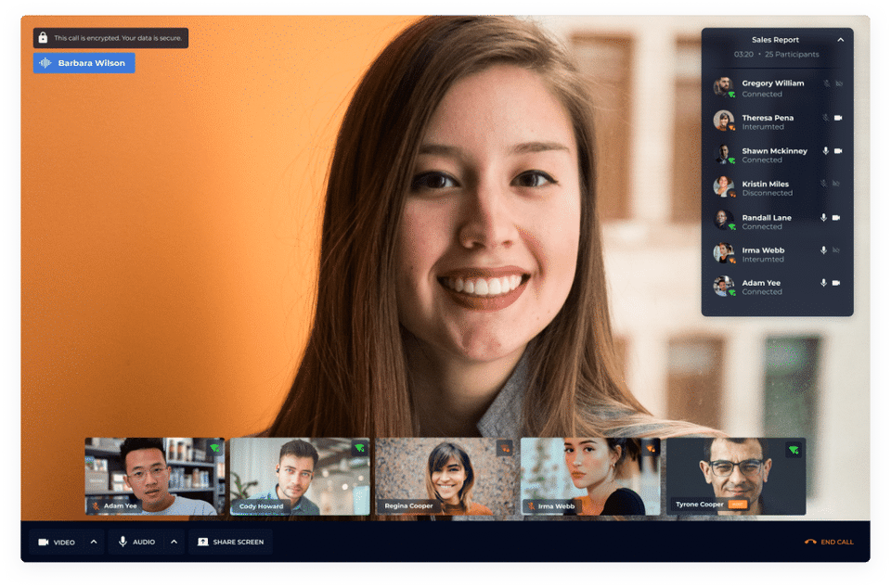
Task: Click Adam Yee's avatar in participants list
Action: pyautogui.click(x=724, y=286)
